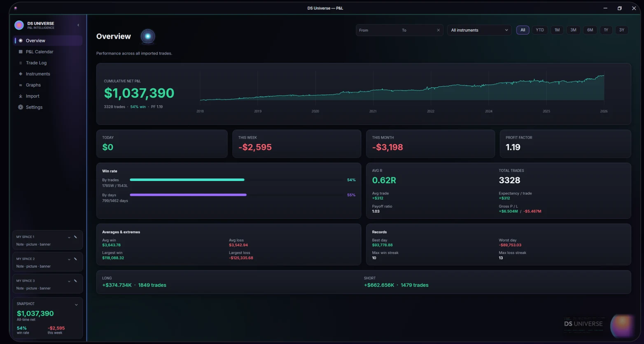Expand My Space 2 chevron

pos(69,259)
